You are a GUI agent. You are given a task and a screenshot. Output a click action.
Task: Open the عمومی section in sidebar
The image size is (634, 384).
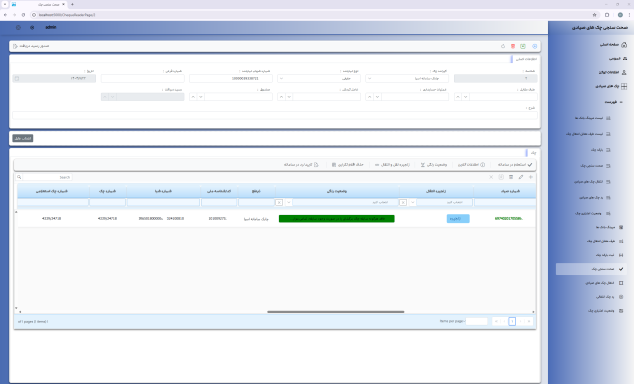click(618, 59)
